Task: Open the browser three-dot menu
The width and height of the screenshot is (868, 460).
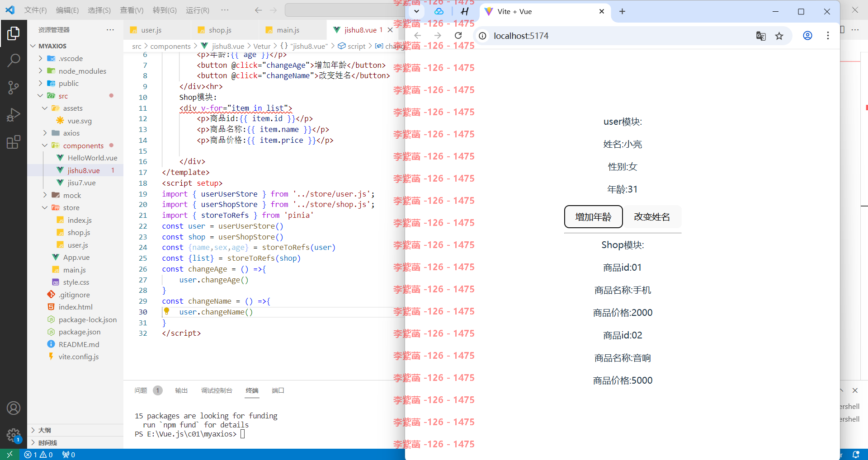Action: pyautogui.click(x=828, y=35)
